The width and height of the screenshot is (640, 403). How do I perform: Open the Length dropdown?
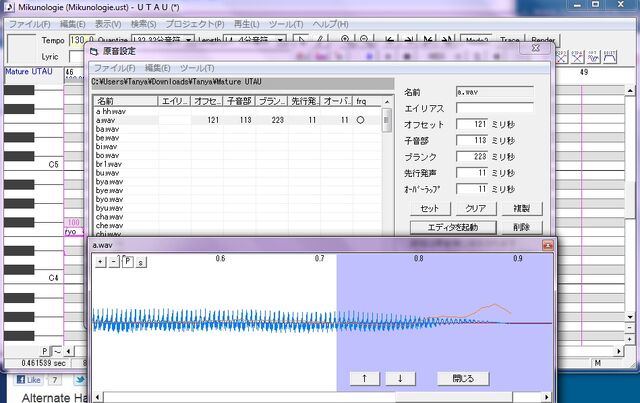[x=280, y=40]
